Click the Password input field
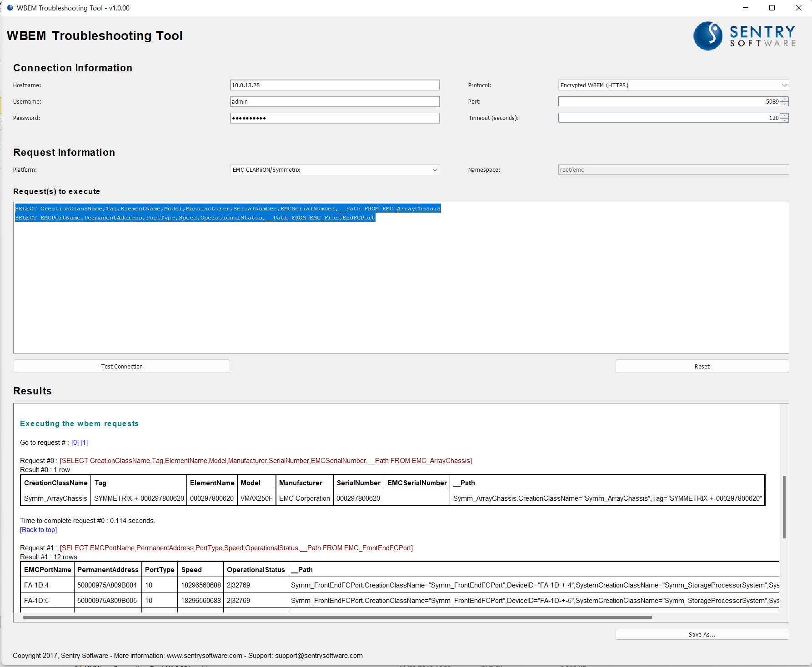Viewport: 812px width, 667px height. click(335, 118)
